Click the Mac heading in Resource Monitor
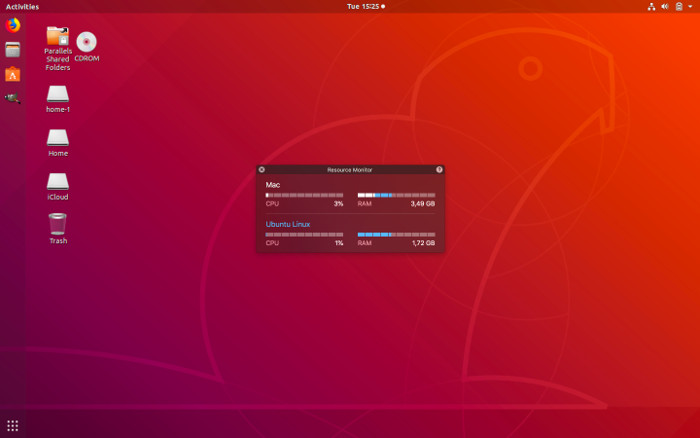The image size is (700, 438). point(273,185)
